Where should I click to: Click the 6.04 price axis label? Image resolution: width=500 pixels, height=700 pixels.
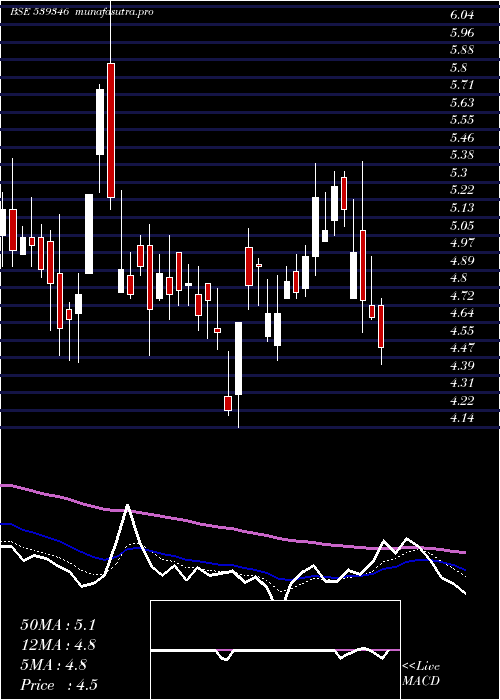tap(462, 15)
